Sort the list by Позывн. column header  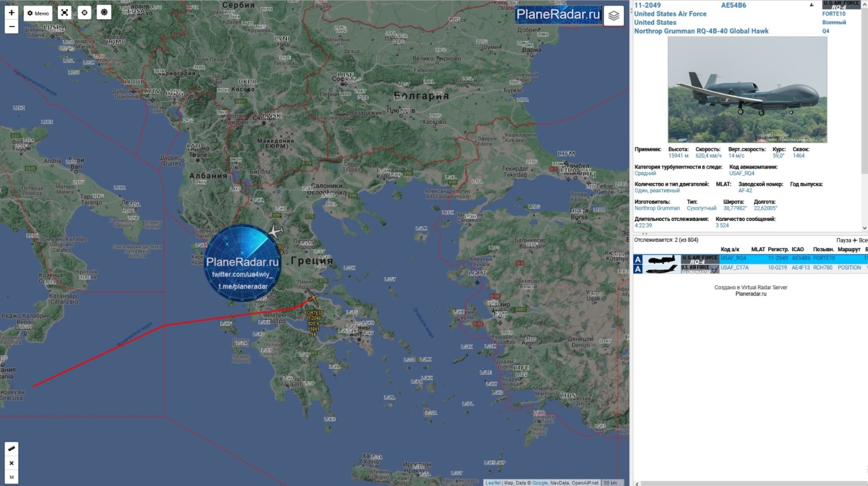823,250
